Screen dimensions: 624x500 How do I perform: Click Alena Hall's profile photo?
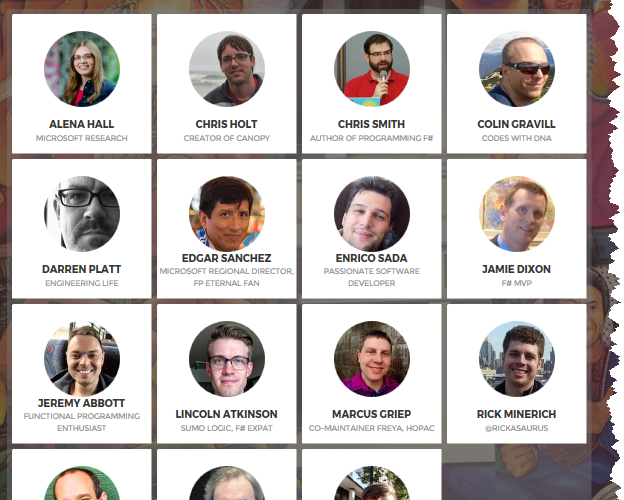point(82,69)
